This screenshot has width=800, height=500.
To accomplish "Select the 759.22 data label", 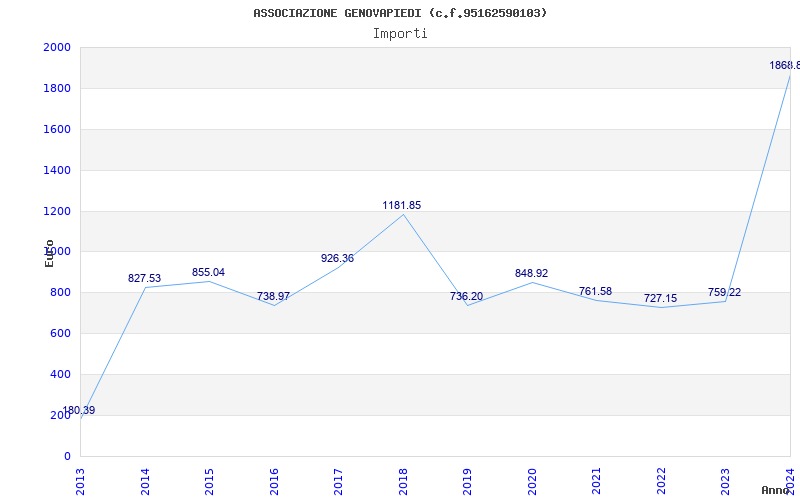I will coord(724,293).
